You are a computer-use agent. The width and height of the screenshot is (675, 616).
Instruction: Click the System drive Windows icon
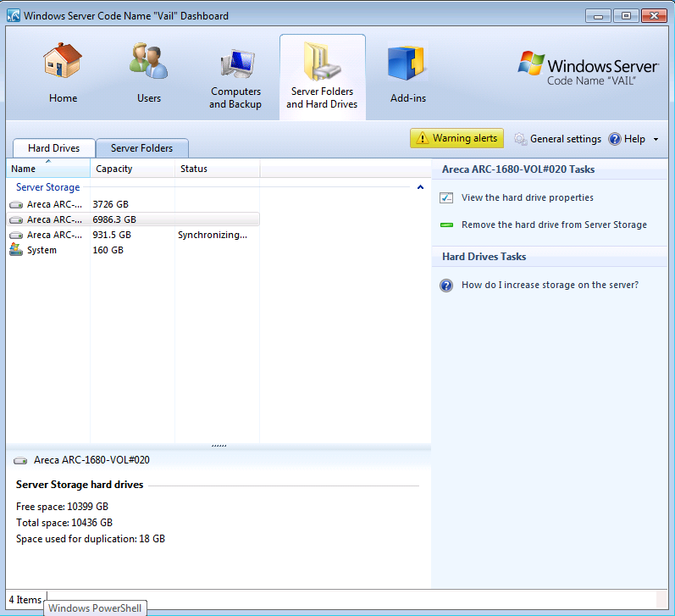point(16,250)
